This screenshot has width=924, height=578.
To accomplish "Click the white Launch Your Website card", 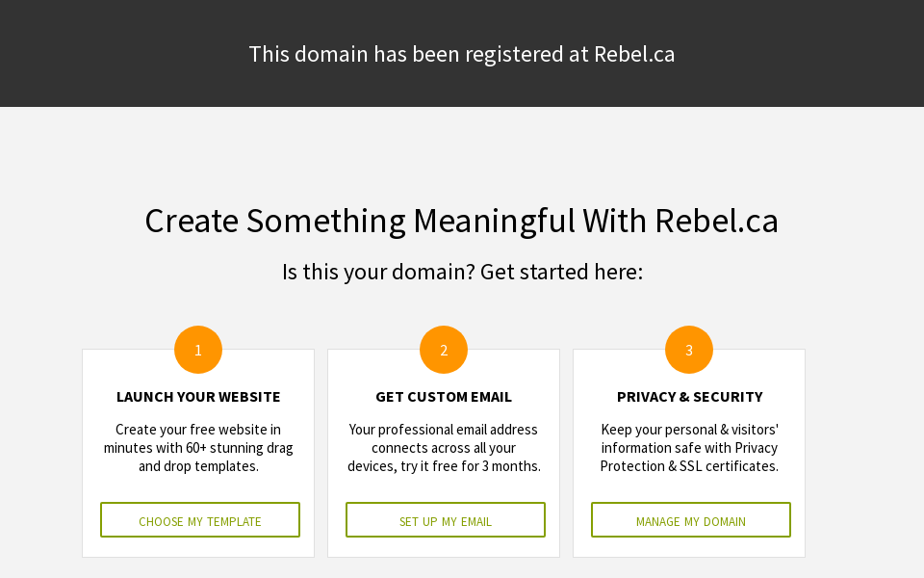I will point(198,486).
